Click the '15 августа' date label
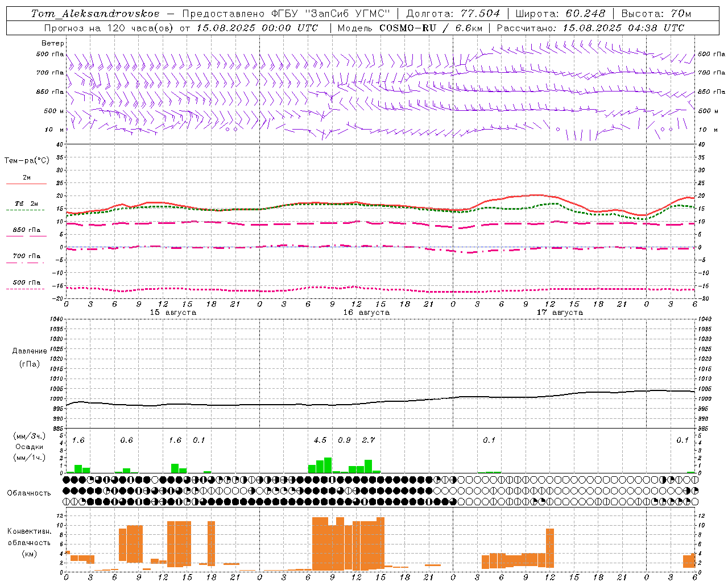The image size is (728, 582). click(x=173, y=313)
